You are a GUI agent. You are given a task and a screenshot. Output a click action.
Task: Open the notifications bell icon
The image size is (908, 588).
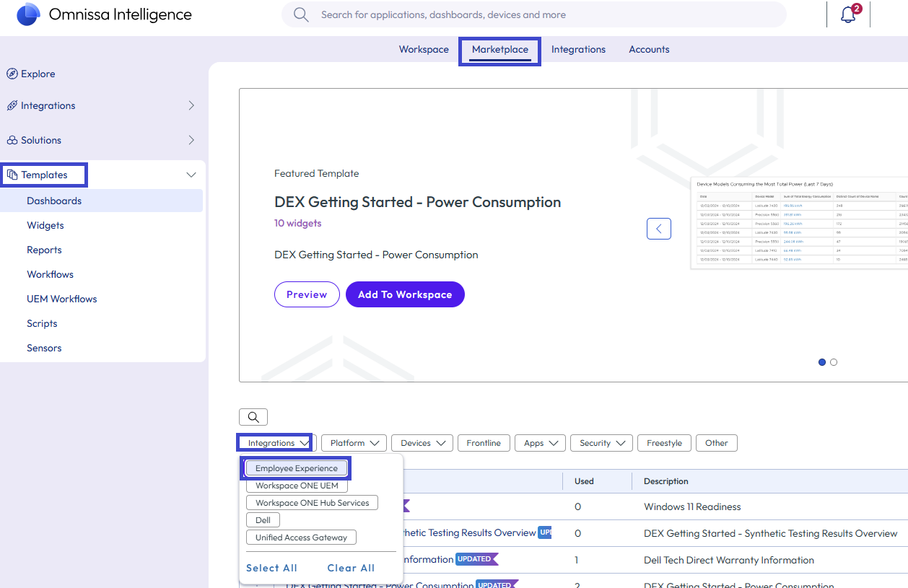point(849,14)
